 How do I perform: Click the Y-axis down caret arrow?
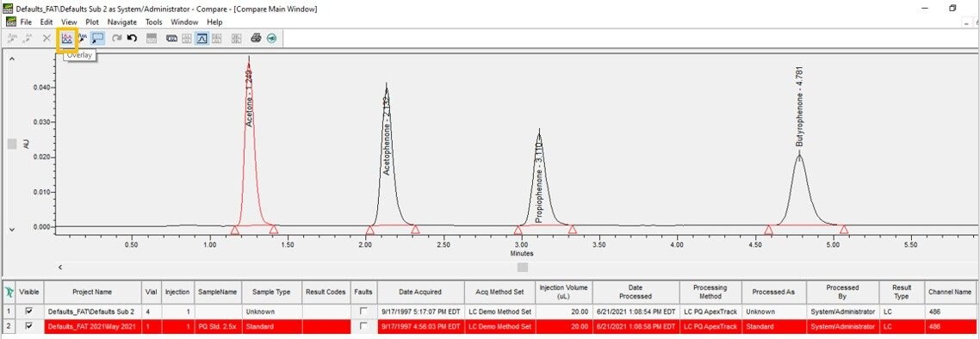coord(12,230)
